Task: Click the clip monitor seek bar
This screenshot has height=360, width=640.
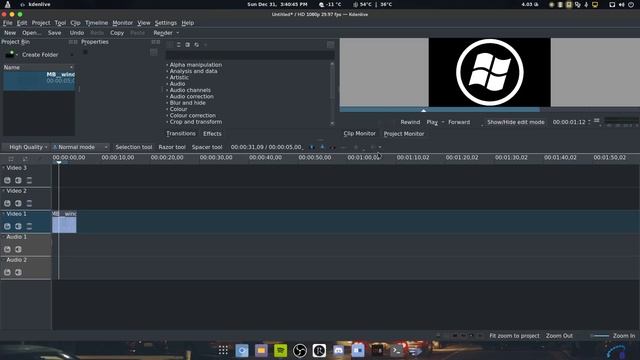Action: tap(489, 110)
